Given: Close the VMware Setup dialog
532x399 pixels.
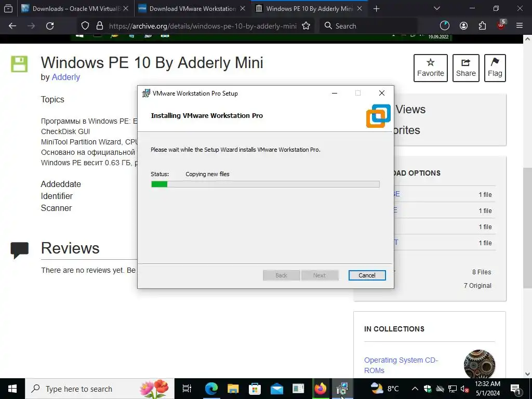Looking at the screenshot, I should [382, 93].
